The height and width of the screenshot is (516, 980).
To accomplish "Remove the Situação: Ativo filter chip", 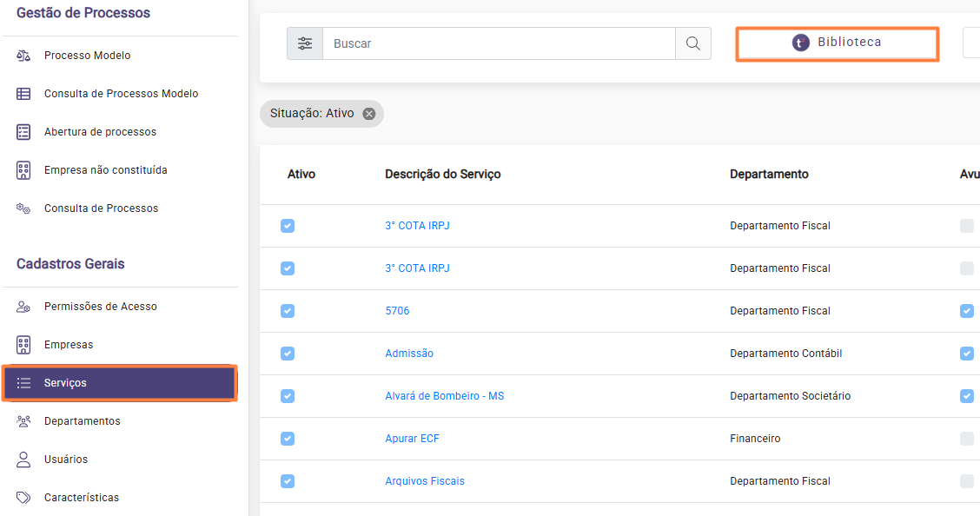I will [x=368, y=114].
